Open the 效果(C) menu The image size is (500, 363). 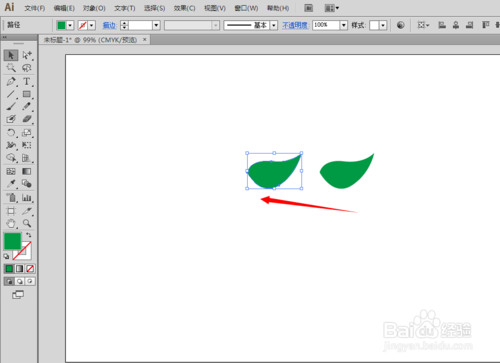(184, 8)
